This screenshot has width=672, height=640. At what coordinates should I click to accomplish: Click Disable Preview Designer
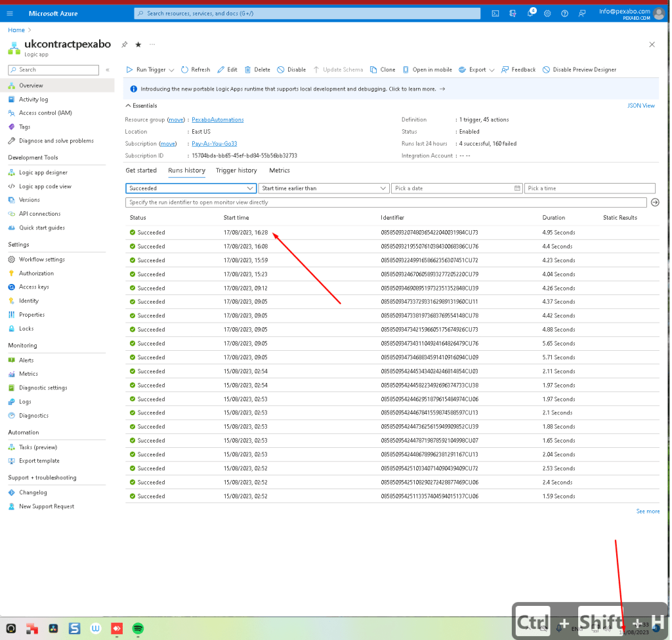pos(579,70)
